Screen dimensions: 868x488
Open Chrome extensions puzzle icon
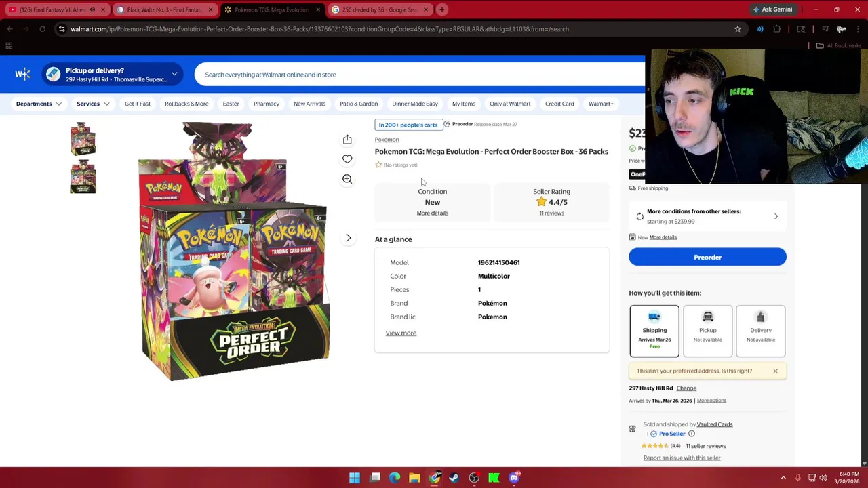(777, 29)
